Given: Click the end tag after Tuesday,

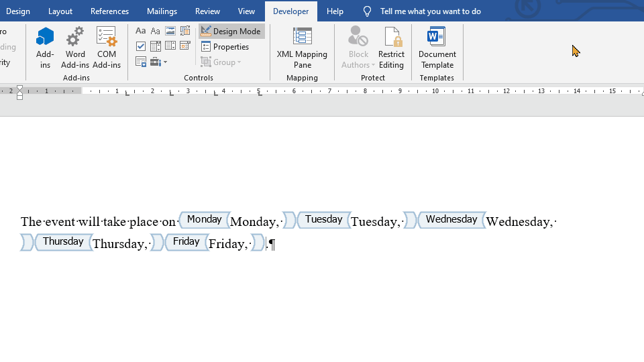Looking at the screenshot, I should coord(409,220).
